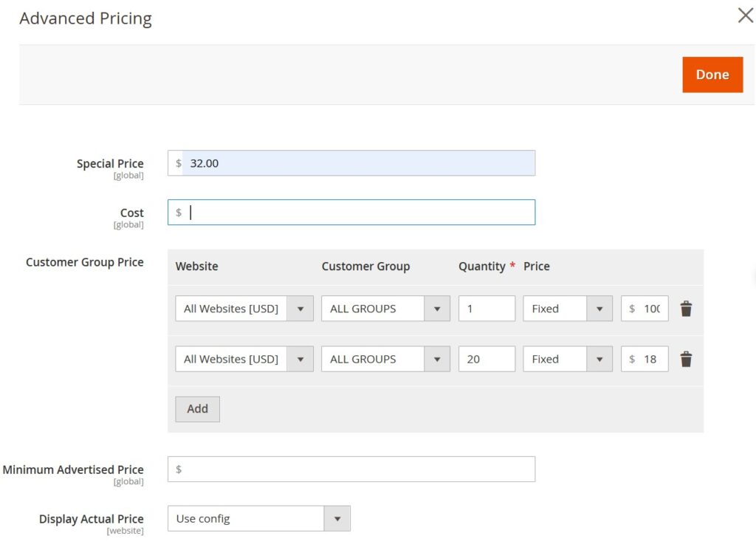The image size is (756, 553).
Task: Click the Special Price field showing 32.00
Action: click(358, 163)
